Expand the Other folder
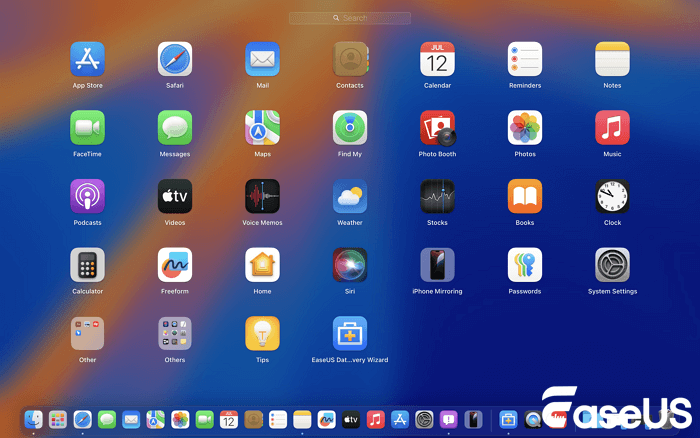Image resolution: width=700 pixels, height=438 pixels. pyautogui.click(x=88, y=334)
